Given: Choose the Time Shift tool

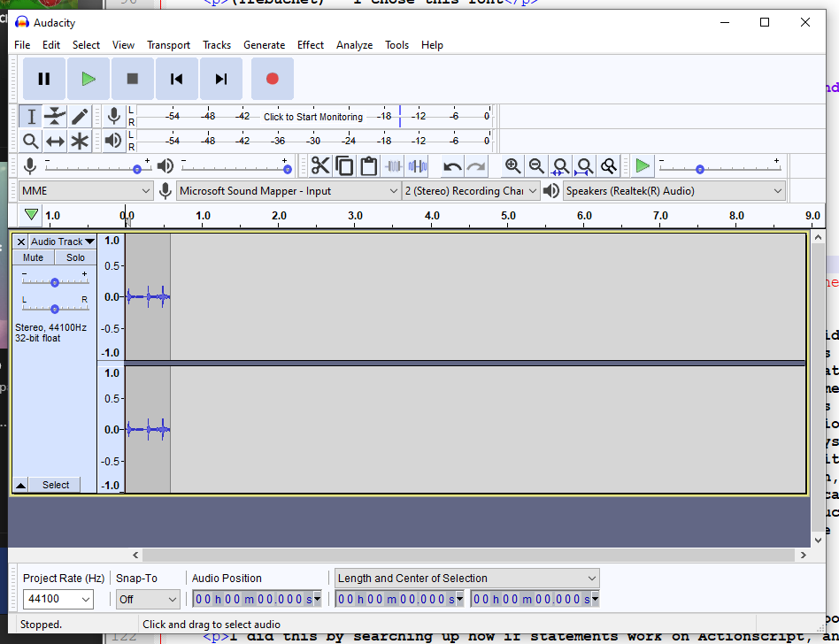Looking at the screenshot, I should (x=55, y=141).
